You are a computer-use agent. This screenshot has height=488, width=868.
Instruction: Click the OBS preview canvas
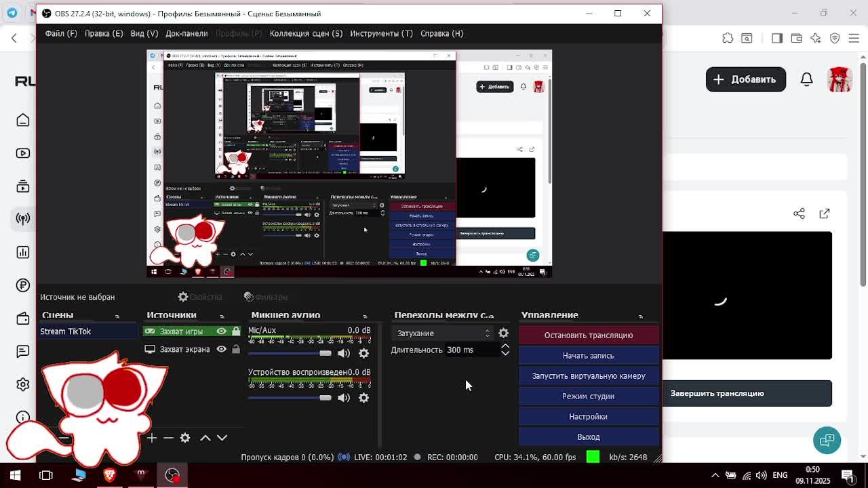coord(349,163)
